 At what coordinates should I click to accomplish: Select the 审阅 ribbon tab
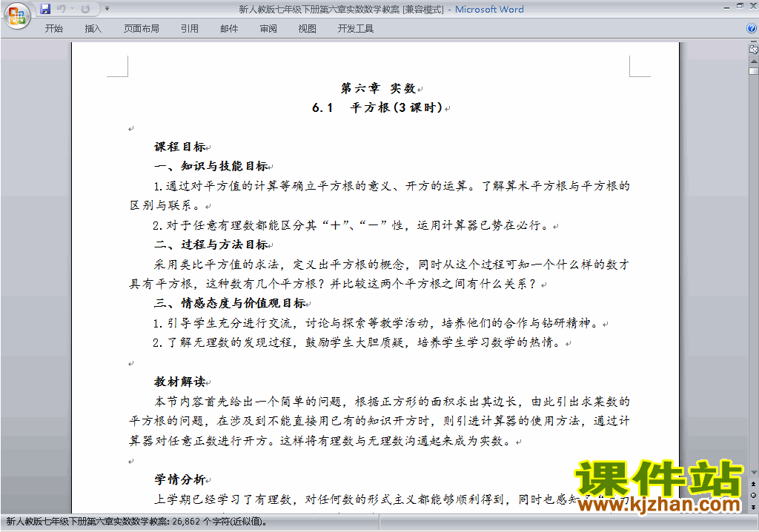(268, 29)
